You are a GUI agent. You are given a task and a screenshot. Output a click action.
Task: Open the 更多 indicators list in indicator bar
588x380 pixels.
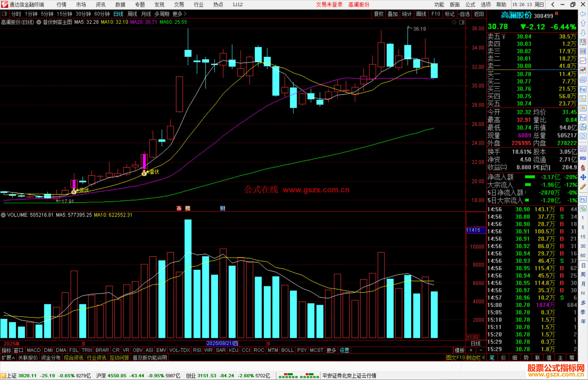(331, 350)
